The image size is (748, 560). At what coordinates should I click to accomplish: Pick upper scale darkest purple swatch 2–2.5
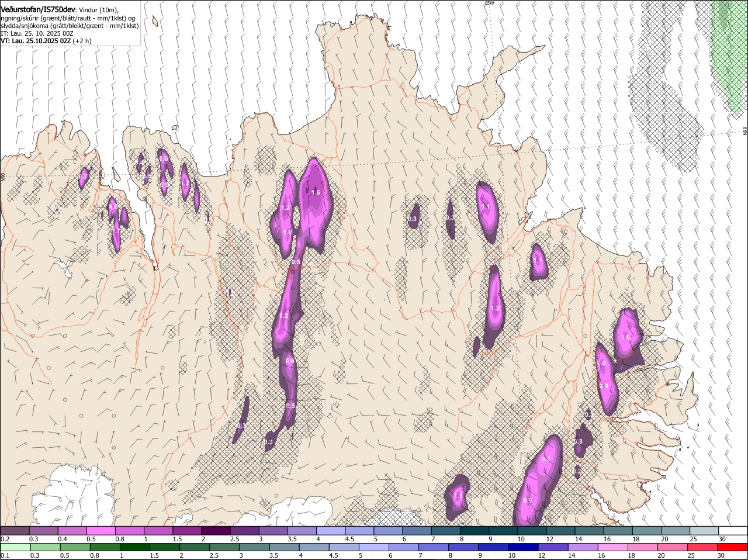tap(216, 530)
